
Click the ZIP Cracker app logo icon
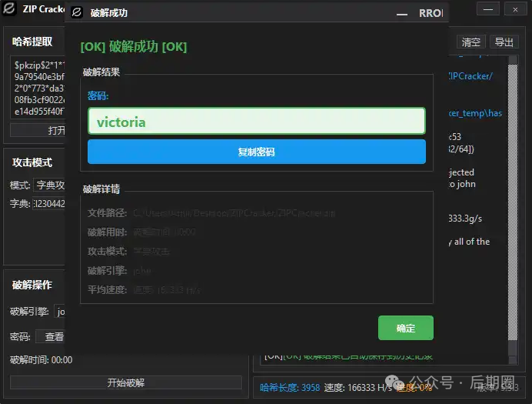8,8
